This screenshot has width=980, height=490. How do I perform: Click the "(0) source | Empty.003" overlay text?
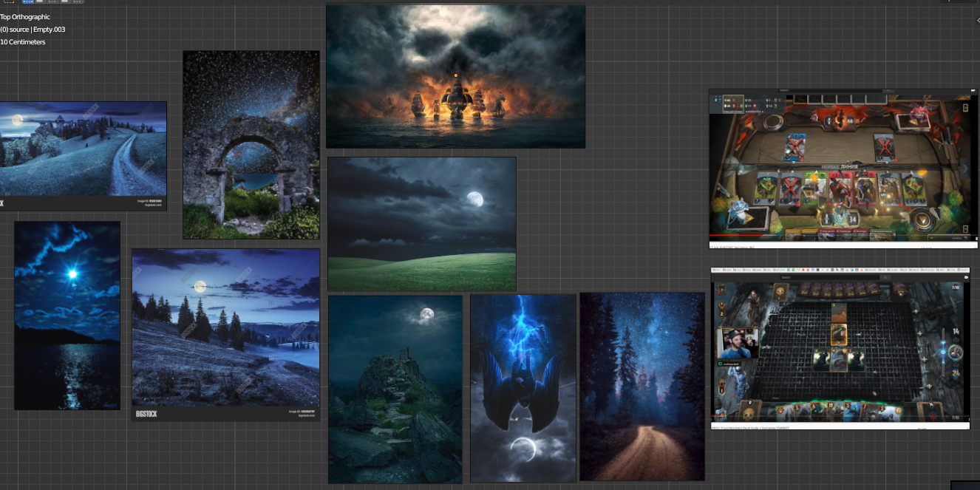pyautogui.click(x=33, y=30)
